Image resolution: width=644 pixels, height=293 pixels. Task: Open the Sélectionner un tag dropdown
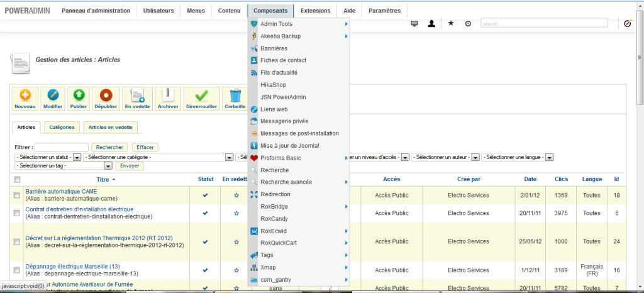pos(64,166)
